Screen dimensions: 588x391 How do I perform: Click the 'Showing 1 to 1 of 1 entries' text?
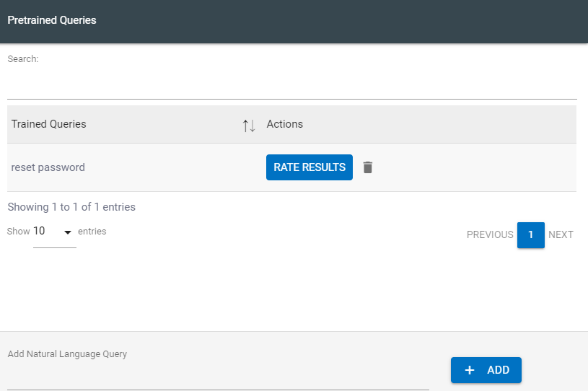(x=71, y=207)
